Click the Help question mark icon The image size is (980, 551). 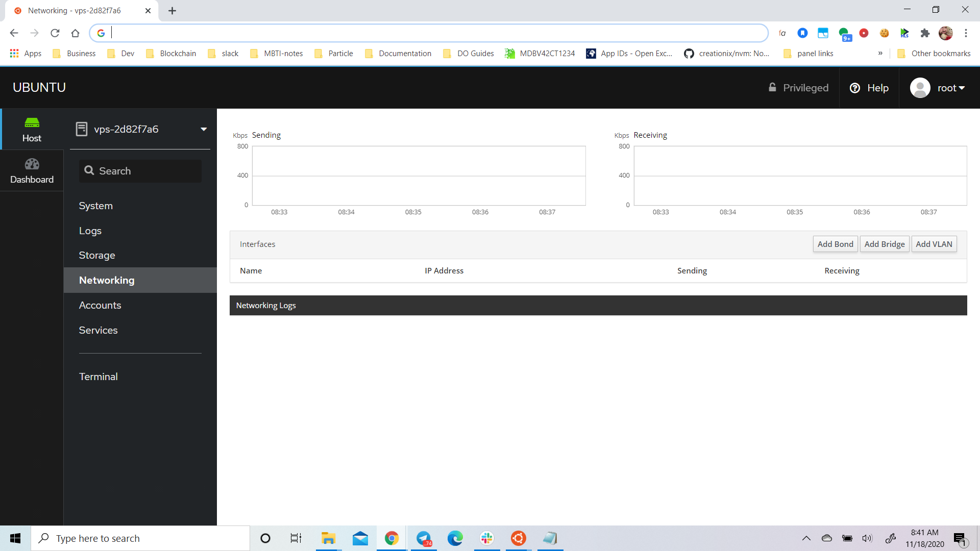854,88
